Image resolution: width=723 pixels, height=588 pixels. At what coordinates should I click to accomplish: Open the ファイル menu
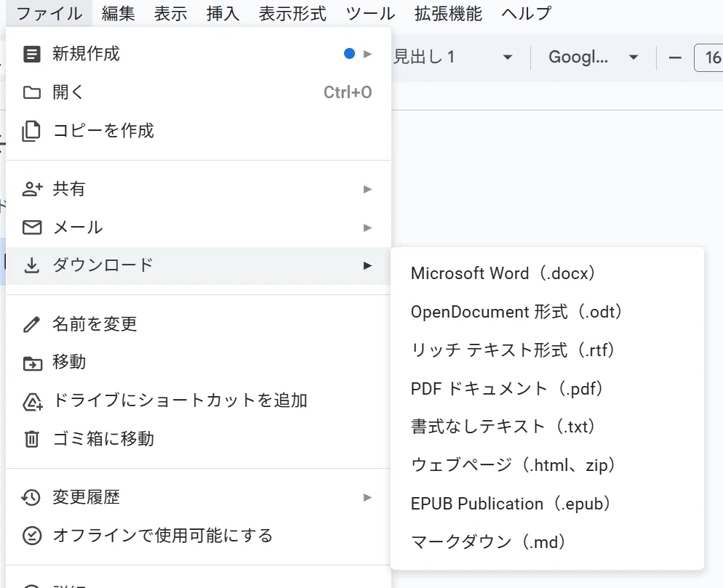click(49, 13)
